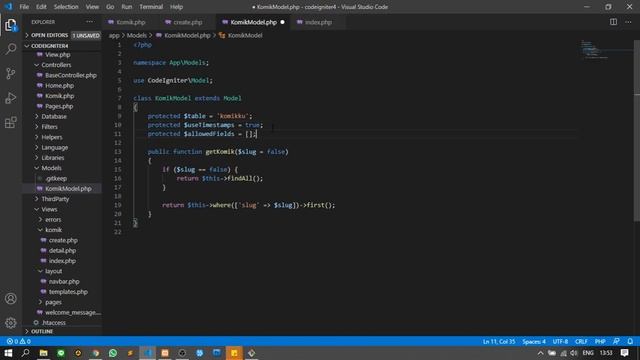Image resolution: width=640 pixels, height=360 pixels.
Task: Expand the Helpers folder
Action: [x=52, y=137]
